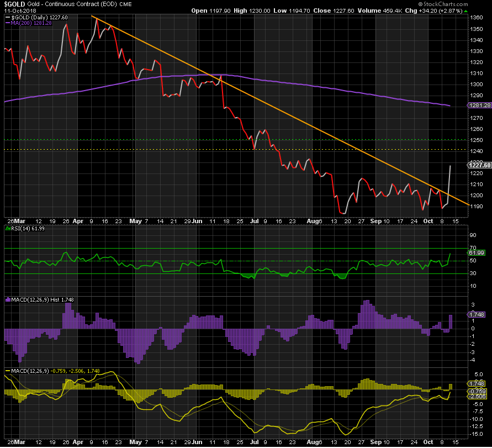Click the purple MA(200) legend line marker
This screenshot has width=492, height=448.
pos(6,23)
